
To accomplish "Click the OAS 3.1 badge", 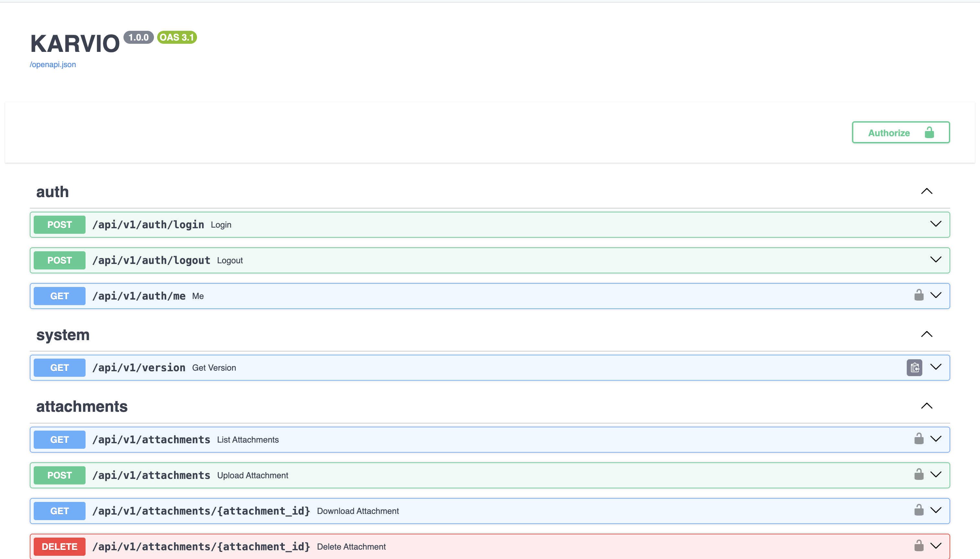I will [x=177, y=37].
